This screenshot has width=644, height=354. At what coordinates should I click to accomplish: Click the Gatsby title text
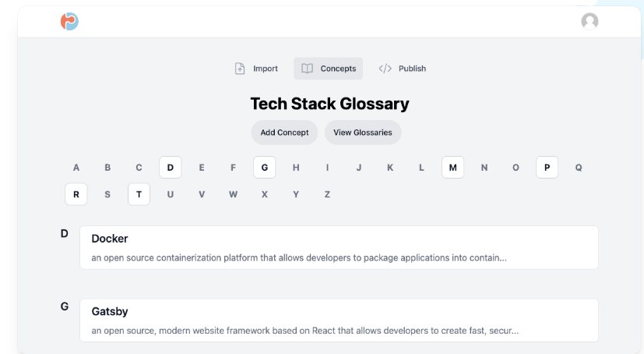click(110, 311)
